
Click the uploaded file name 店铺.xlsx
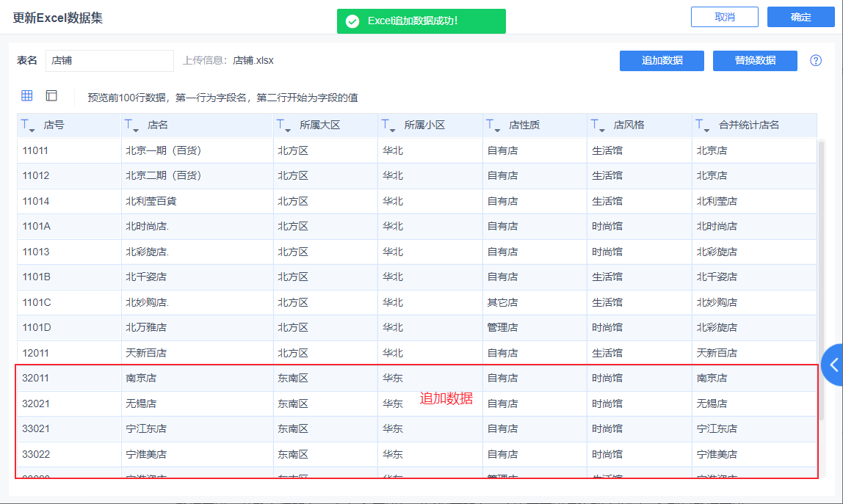pos(253,60)
